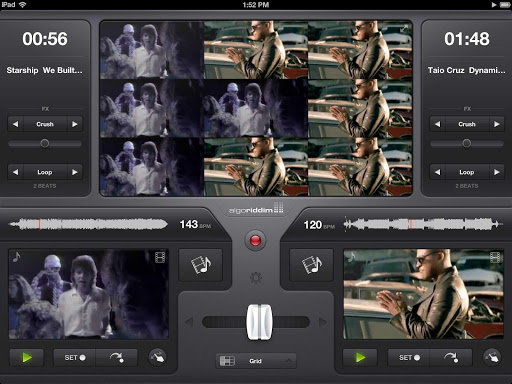Click left deck SET cue button
The image size is (512, 384).
pyautogui.click(x=75, y=358)
